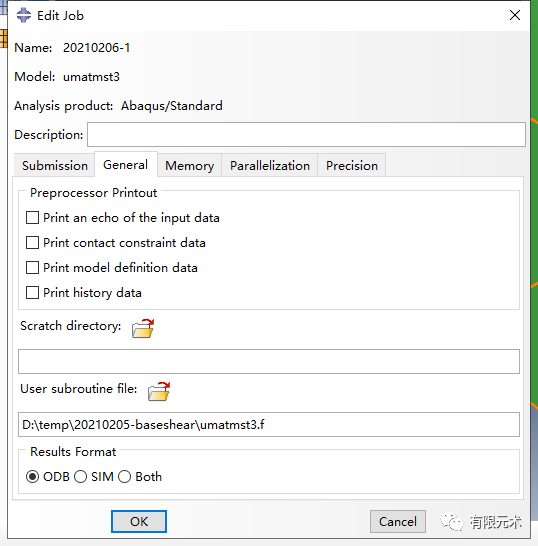The width and height of the screenshot is (538, 546).
Task: Select ODB results format
Action: 32,476
